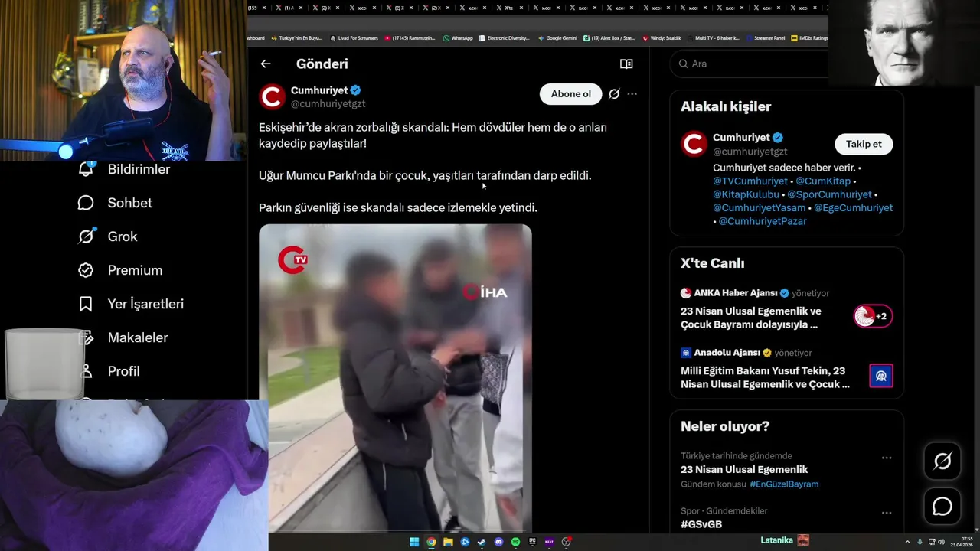
Task: Click the @cumhuriyetgzt handle in the post
Action: 328,104
